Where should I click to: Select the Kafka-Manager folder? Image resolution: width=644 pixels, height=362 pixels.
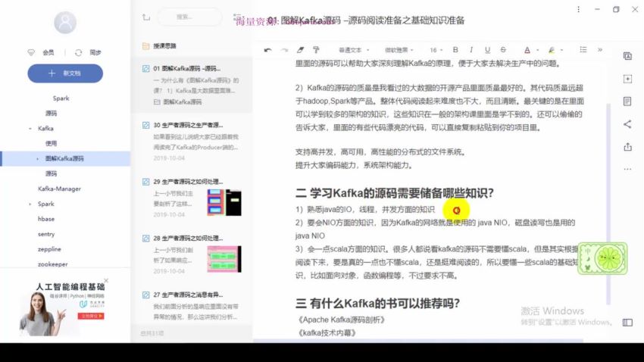tap(59, 189)
